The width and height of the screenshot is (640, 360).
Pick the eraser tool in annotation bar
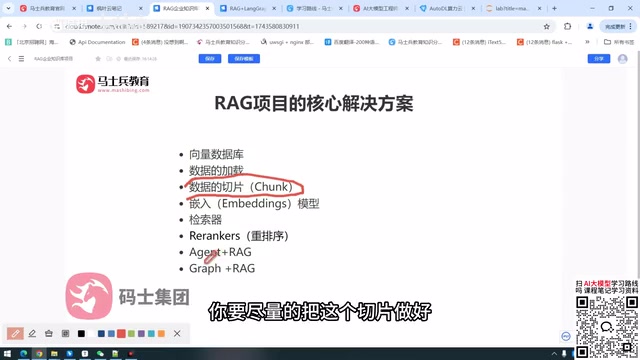(x=49, y=333)
